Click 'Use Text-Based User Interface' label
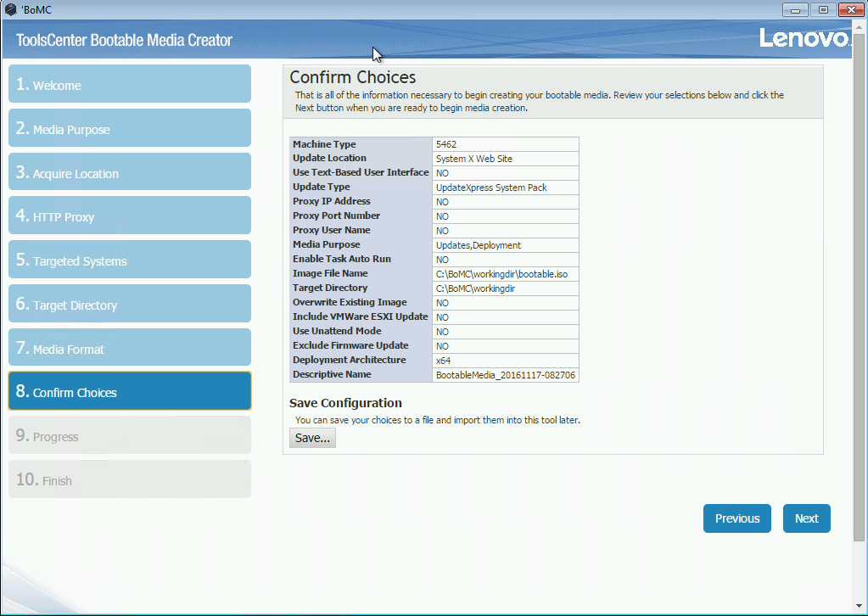Screen dimensions: 868x616 tap(361, 172)
